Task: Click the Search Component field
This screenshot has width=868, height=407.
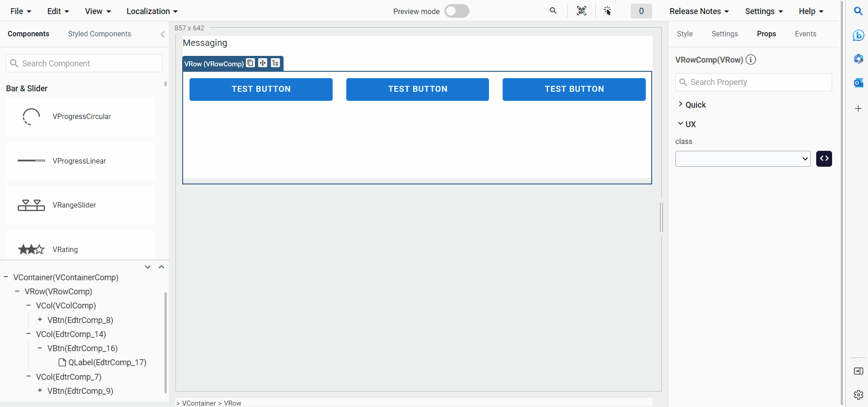Action: 84,64
